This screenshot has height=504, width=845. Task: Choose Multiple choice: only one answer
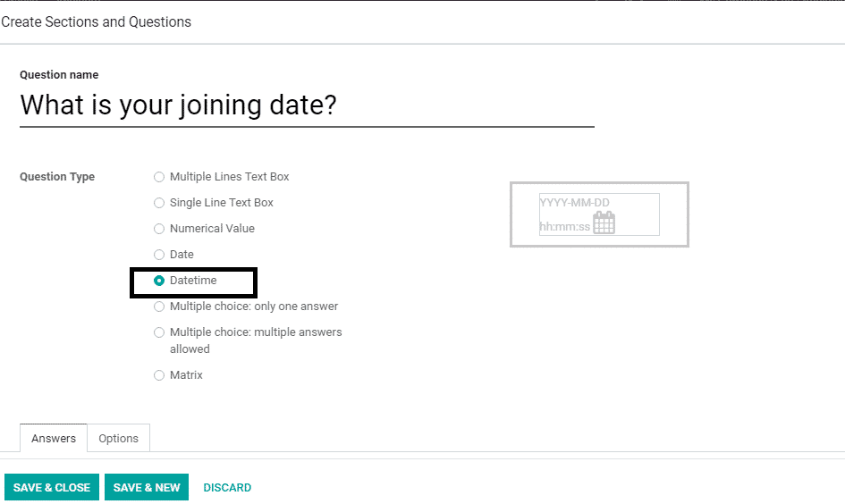tap(159, 307)
